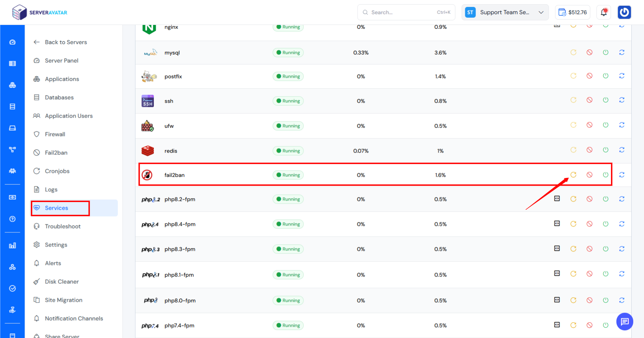Go Back to Servers
Screen dimensions: 644x338
click(x=60, y=42)
